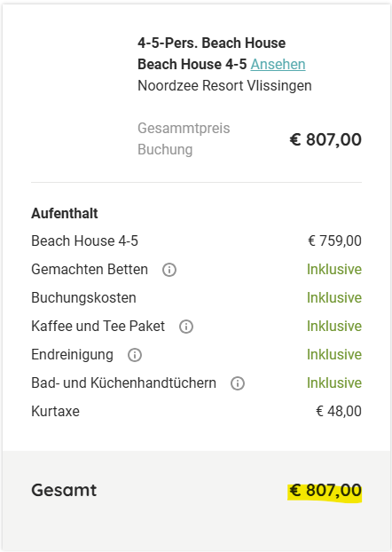Click Inklusive next to Endreinigung
The image size is (392, 552).
coord(334,354)
